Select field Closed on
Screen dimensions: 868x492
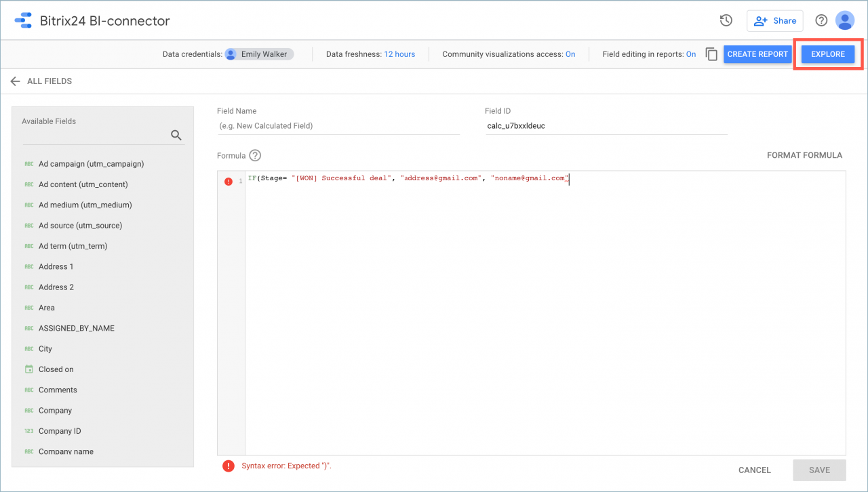(56, 369)
